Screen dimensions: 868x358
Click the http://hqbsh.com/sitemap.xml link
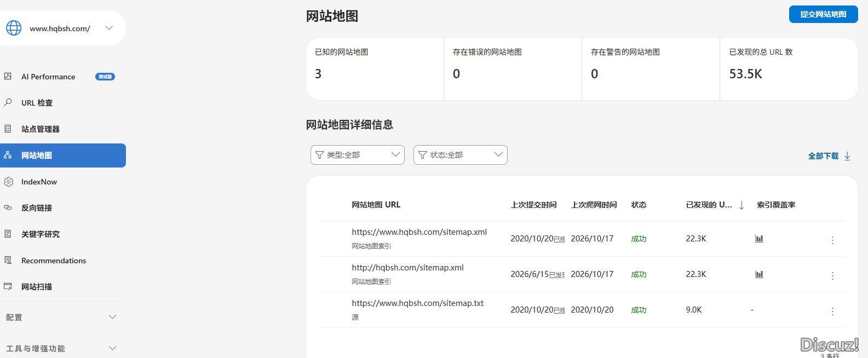[x=407, y=268]
